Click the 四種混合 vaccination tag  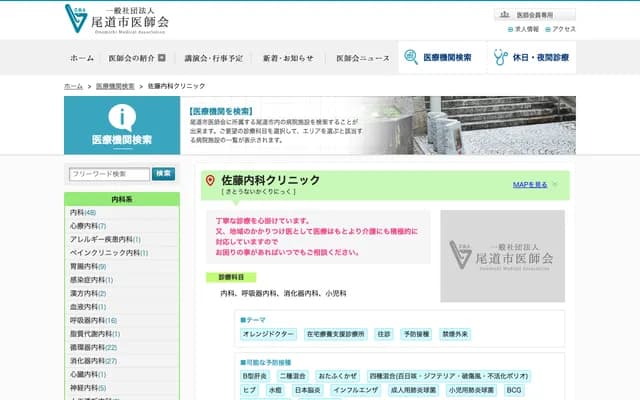pyautogui.click(x=449, y=376)
